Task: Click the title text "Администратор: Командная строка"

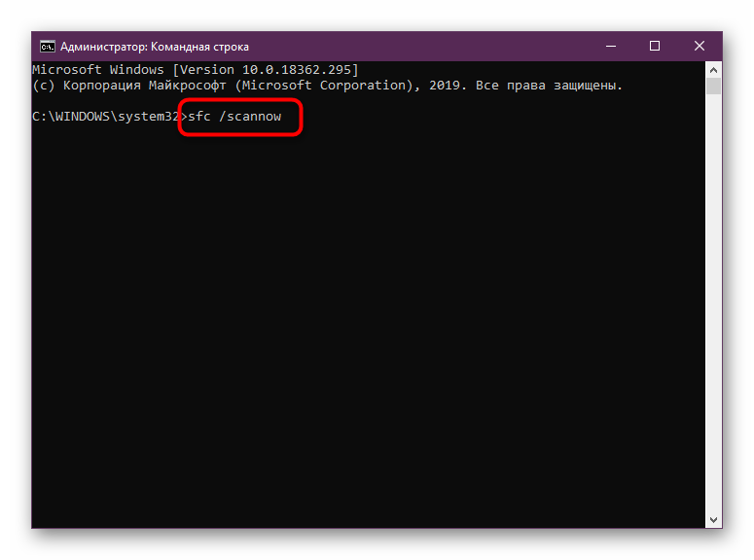Action: 155,46
